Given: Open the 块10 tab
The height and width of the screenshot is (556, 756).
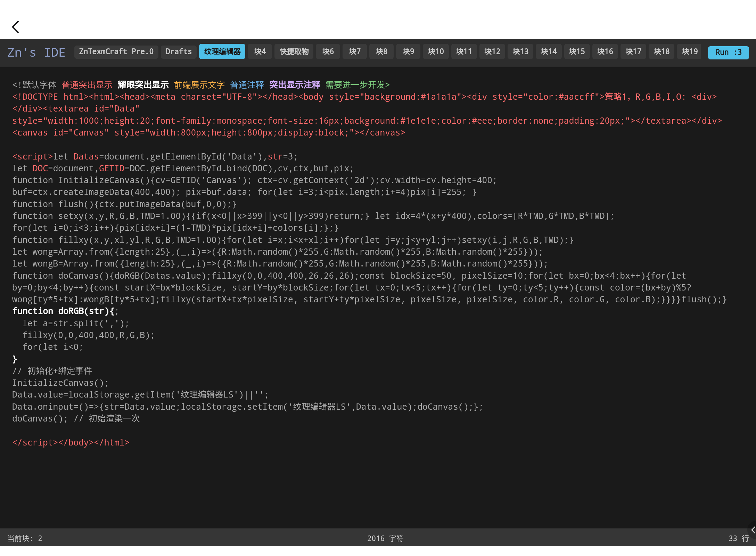Looking at the screenshot, I should (436, 51).
